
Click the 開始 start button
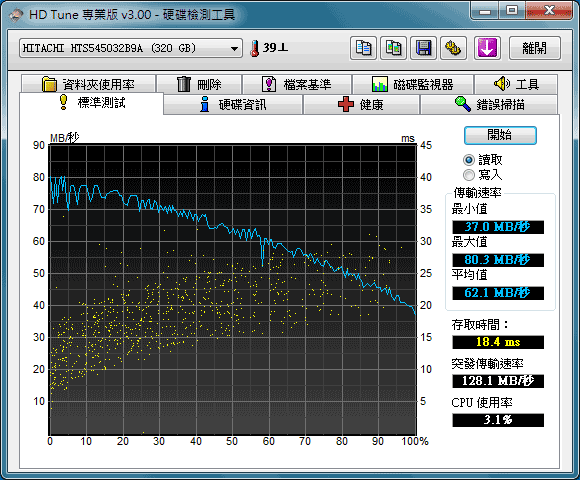pos(500,135)
